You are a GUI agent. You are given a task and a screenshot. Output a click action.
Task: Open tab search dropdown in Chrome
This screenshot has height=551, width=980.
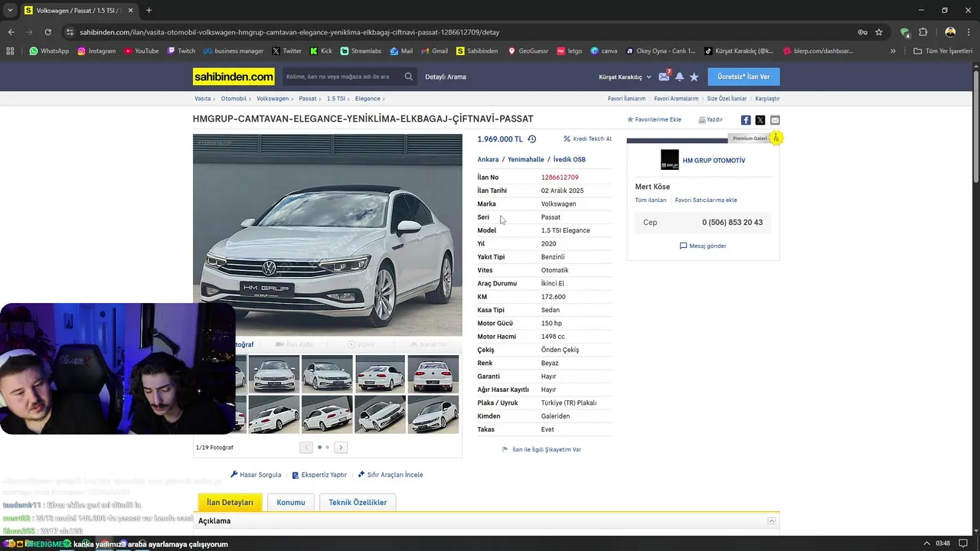[x=10, y=11]
